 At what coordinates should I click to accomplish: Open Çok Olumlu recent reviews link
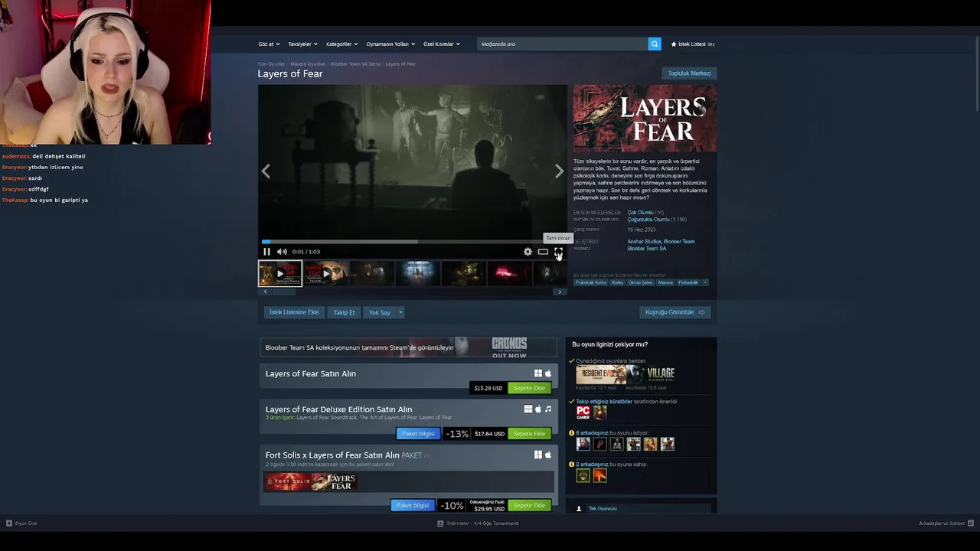coord(640,212)
